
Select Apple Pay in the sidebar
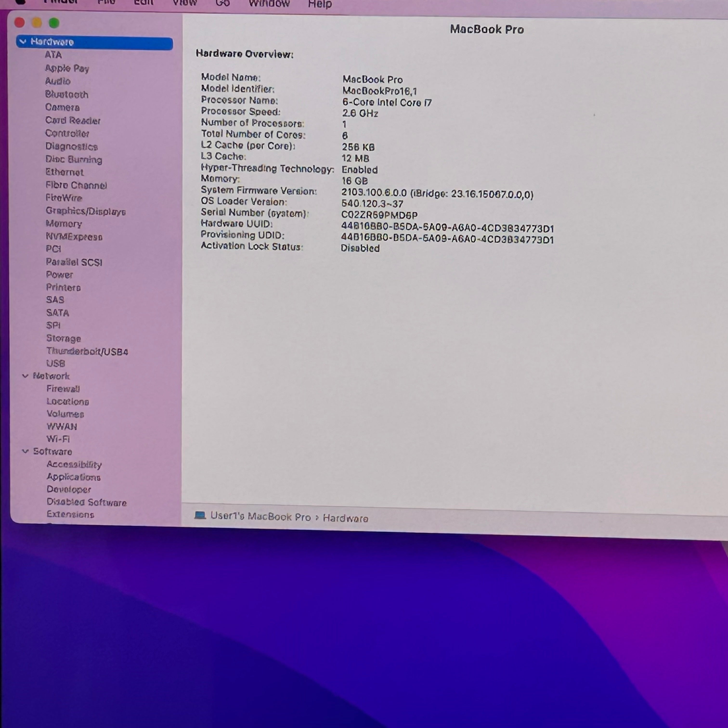point(67,69)
